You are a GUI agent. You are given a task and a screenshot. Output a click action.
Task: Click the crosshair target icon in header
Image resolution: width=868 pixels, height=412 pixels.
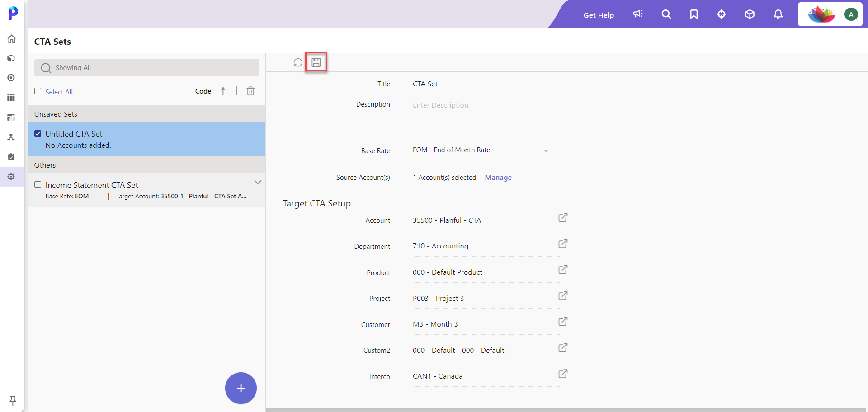(x=722, y=14)
